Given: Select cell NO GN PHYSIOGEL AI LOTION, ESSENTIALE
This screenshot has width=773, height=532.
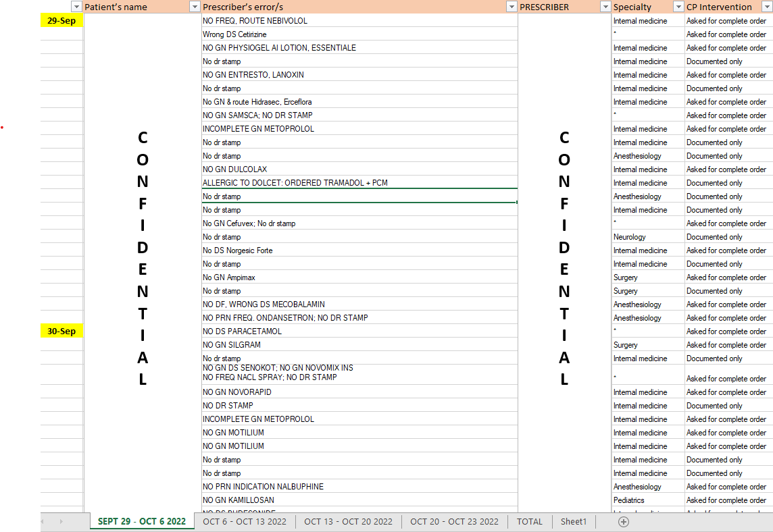Looking at the screenshot, I should pyautogui.click(x=359, y=48).
